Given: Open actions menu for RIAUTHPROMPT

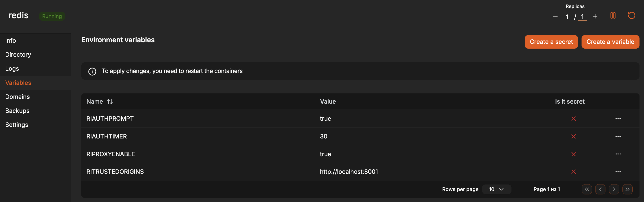Looking at the screenshot, I should click(618, 119).
